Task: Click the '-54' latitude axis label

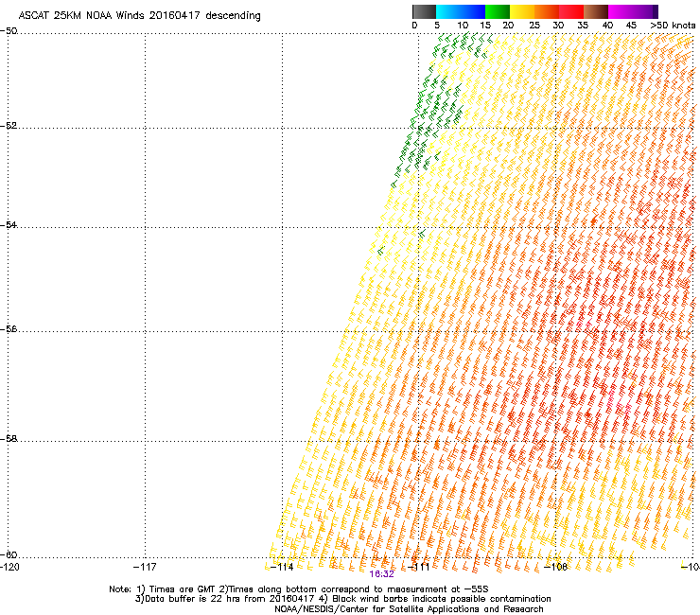Action: [9, 224]
